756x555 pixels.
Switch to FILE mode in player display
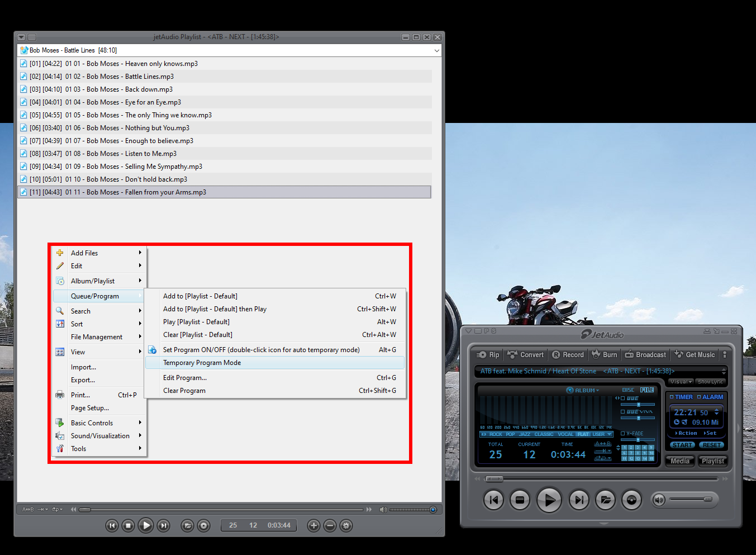pyautogui.click(x=647, y=390)
